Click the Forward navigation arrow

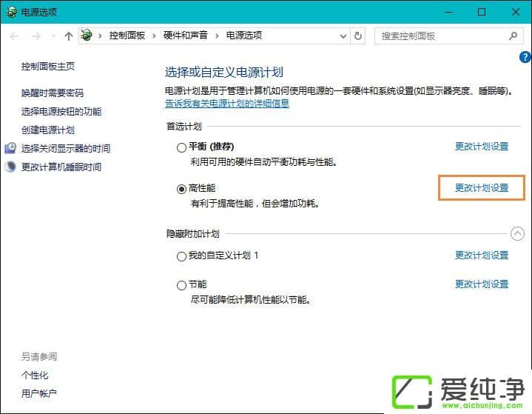36,36
